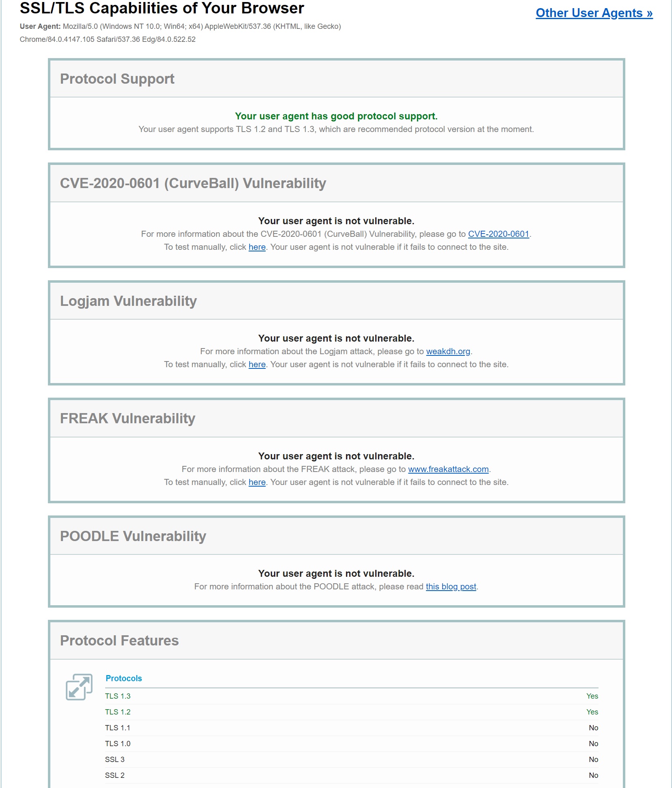Visit the weakdh.org link
The width and height of the screenshot is (672, 788).
click(x=448, y=351)
